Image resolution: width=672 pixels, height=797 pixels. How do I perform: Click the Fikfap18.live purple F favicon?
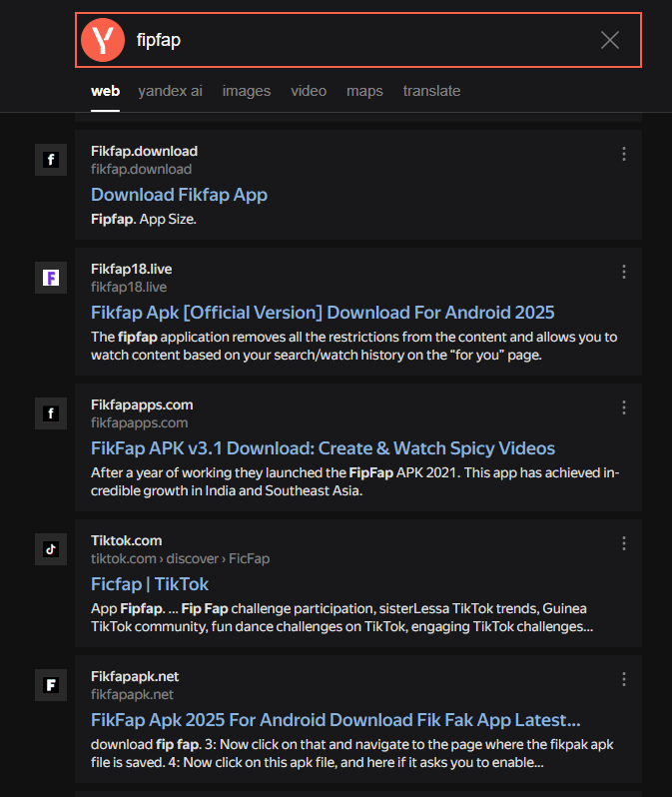[51, 278]
